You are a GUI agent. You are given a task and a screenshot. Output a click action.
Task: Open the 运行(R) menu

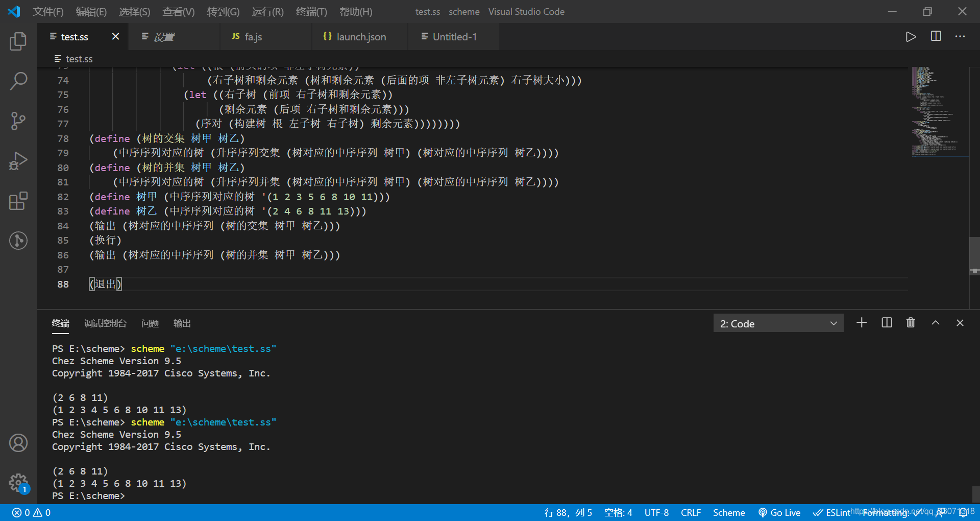267,12
